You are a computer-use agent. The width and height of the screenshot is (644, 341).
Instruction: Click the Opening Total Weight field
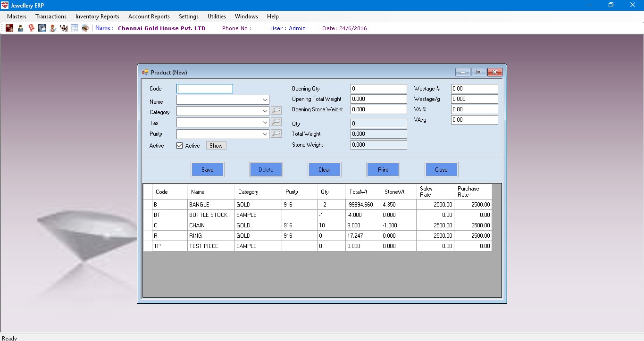(x=379, y=99)
